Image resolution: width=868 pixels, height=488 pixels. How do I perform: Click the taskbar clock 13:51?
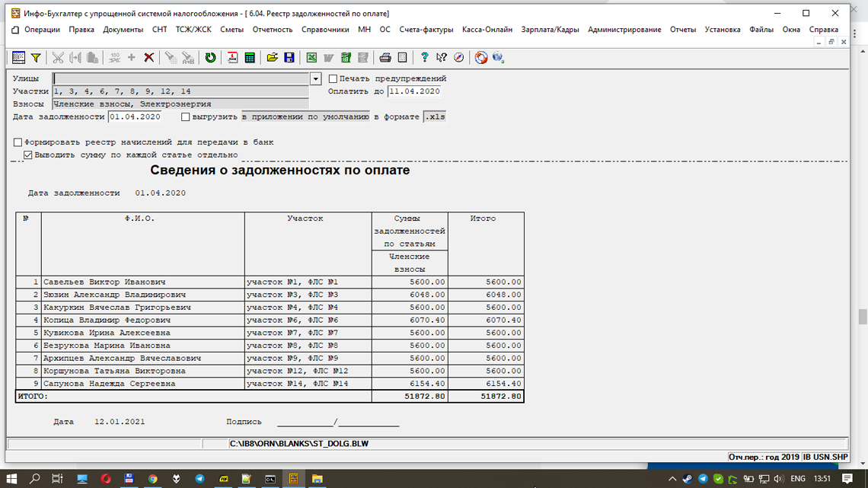click(x=822, y=479)
